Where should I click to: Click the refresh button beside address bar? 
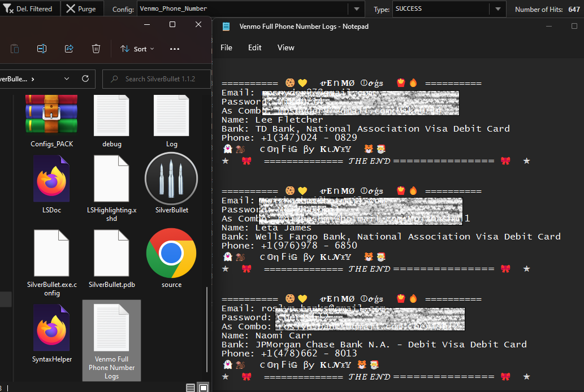click(x=85, y=79)
